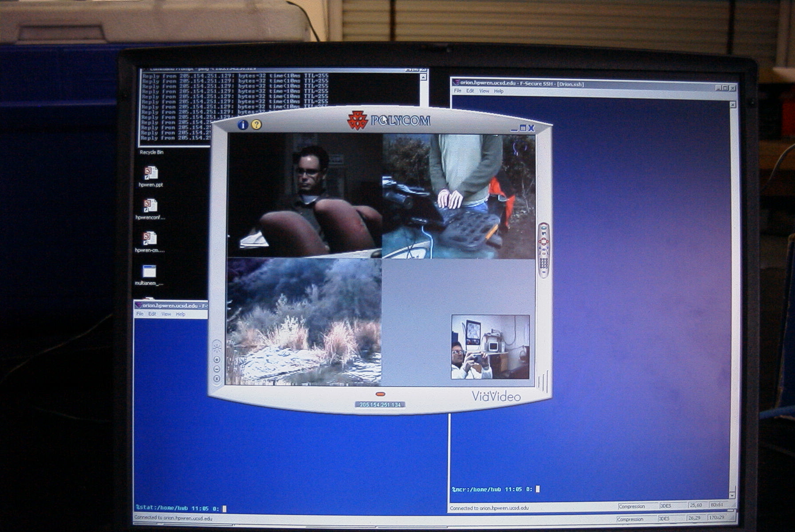Viewport: 795px width, 532px height.
Task: Select the Recycle Bin label on desktop
Action: pyautogui.click(x=152, y=152)
